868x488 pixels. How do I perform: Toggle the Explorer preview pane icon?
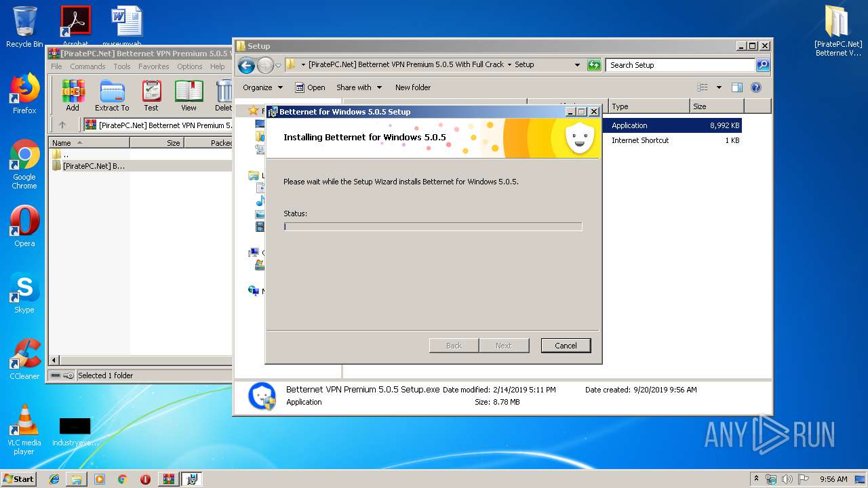(x=737, y=87)
